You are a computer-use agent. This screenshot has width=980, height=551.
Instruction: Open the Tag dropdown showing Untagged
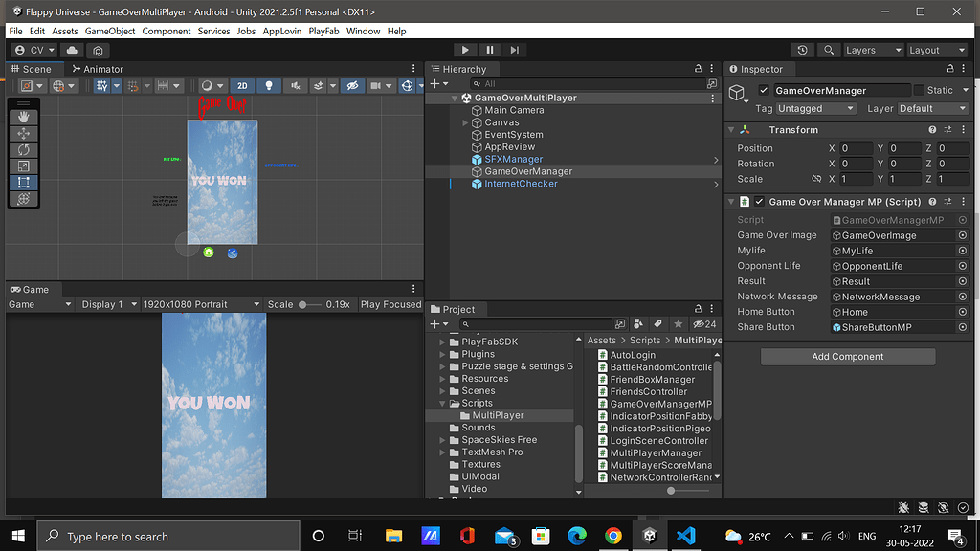tap(816, 109)
